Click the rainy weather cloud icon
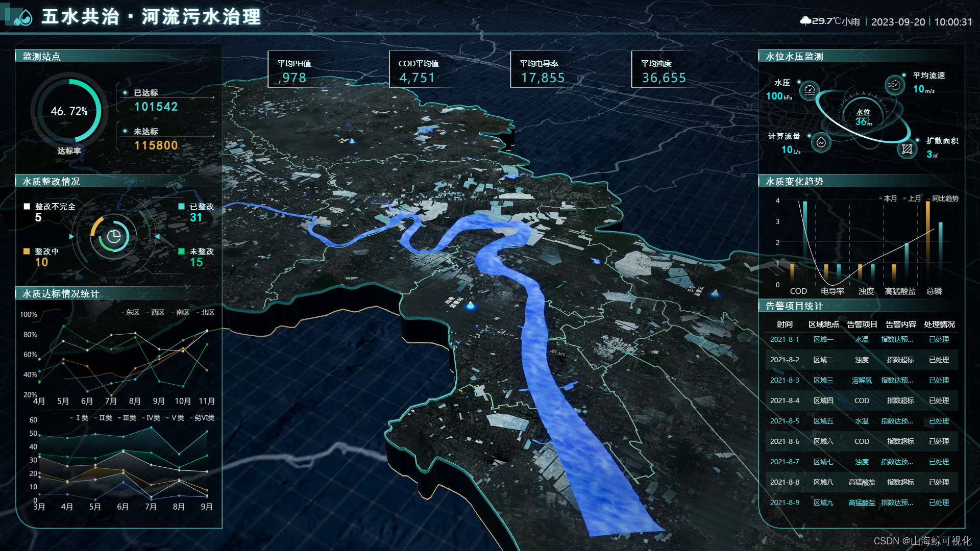The image size is (980, 551). [x=805, y=21]
